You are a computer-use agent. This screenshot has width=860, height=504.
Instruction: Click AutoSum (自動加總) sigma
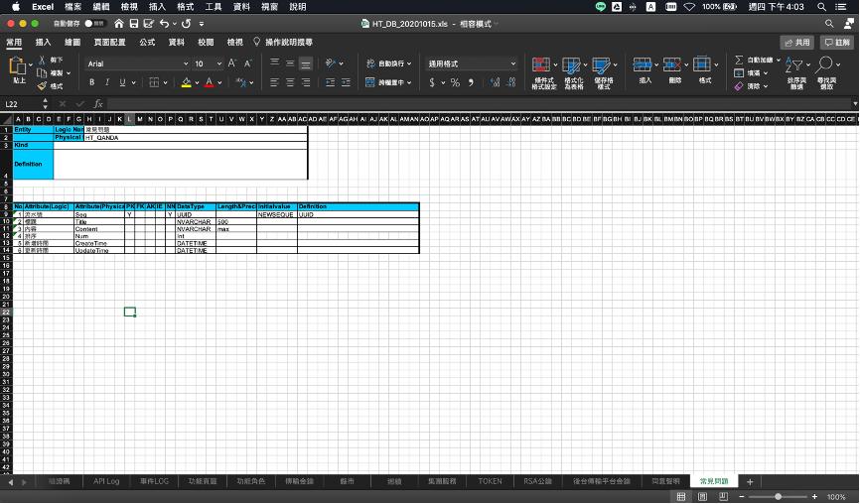pos(758,60)
